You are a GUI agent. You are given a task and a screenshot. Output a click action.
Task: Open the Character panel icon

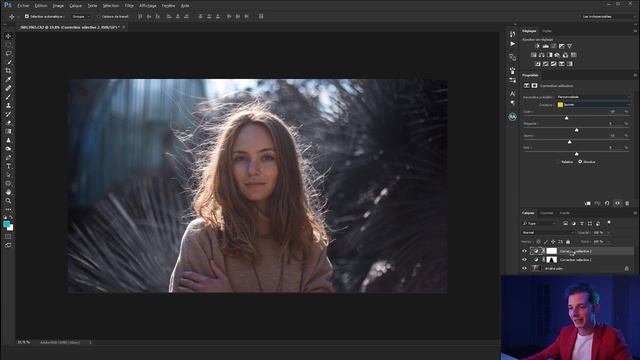[x=513, y=93]
